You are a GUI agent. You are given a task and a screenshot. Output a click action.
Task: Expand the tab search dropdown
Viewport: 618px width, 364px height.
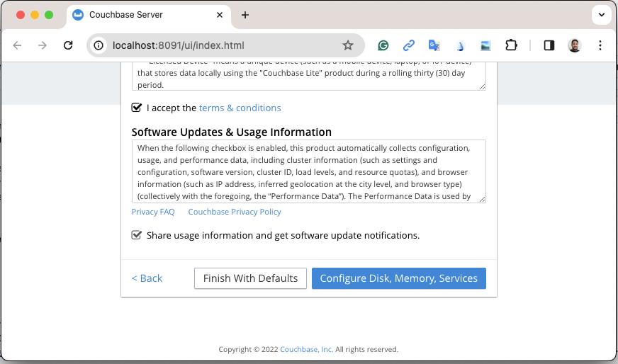tap(602, 15)
